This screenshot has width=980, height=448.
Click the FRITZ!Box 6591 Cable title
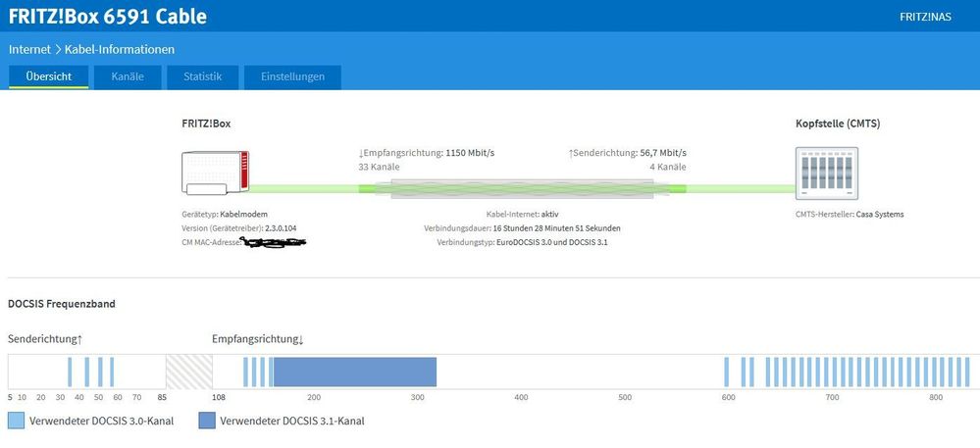108,17
